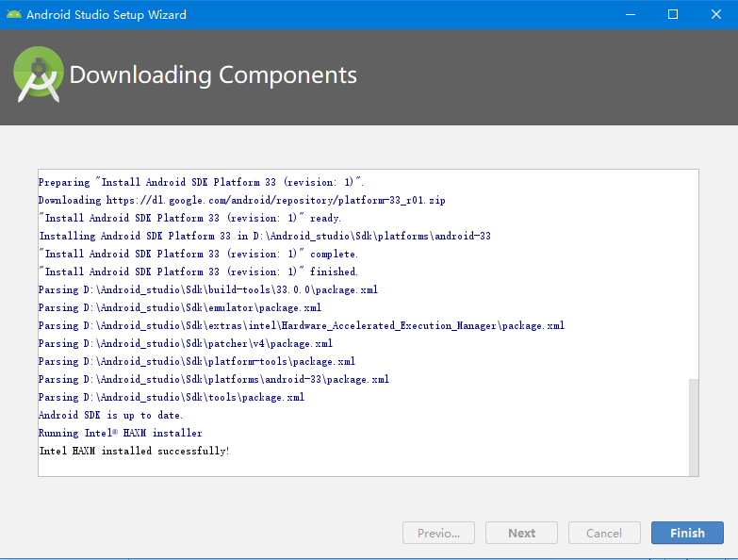Viewport: 738px width, 560px height.
Task: Click the 'Preparing Install Android SDK Platform 33' line
Action: click(201, 182)
